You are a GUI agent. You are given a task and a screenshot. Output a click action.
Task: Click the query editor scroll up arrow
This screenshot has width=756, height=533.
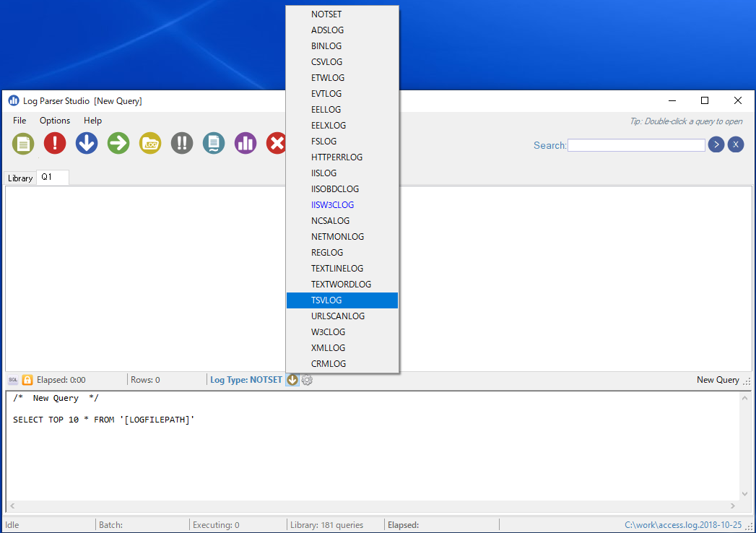745,398
